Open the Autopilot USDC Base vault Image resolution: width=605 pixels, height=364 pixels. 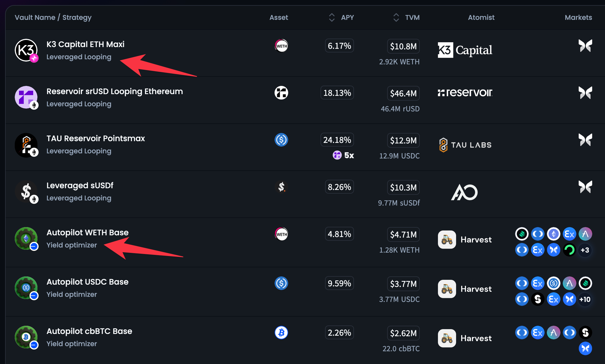87,282
